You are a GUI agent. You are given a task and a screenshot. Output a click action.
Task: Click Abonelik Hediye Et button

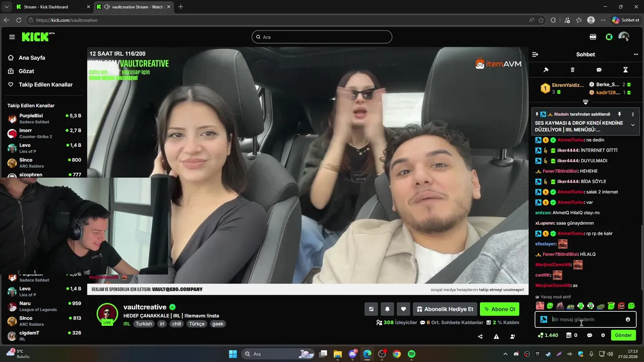pos(445,309)
